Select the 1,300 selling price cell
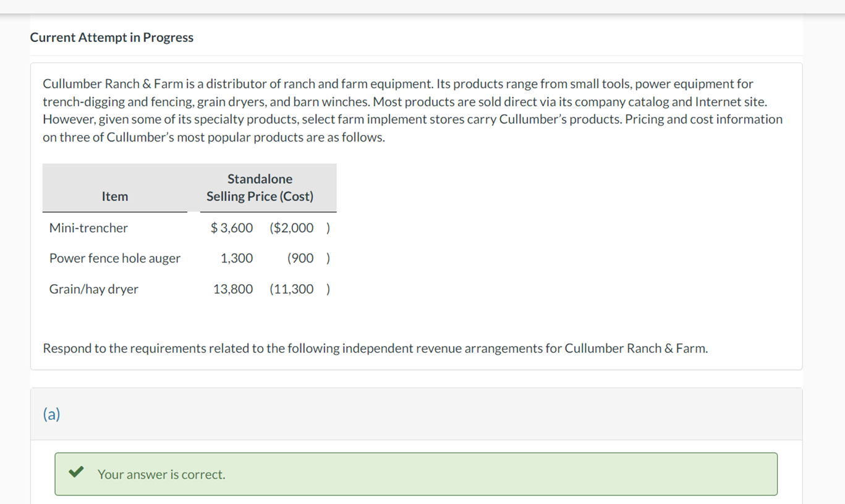 click(x=237, y=258)
